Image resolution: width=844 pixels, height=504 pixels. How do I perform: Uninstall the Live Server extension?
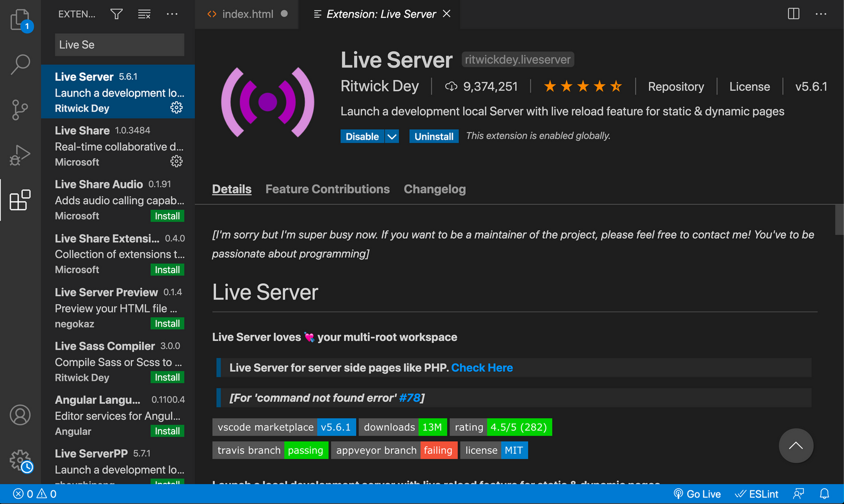pyautogui.click(x=434, y=136)
